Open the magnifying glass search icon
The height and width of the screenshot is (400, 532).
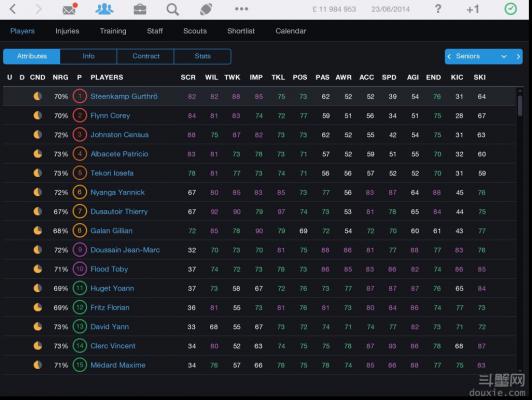click(173, 9)
